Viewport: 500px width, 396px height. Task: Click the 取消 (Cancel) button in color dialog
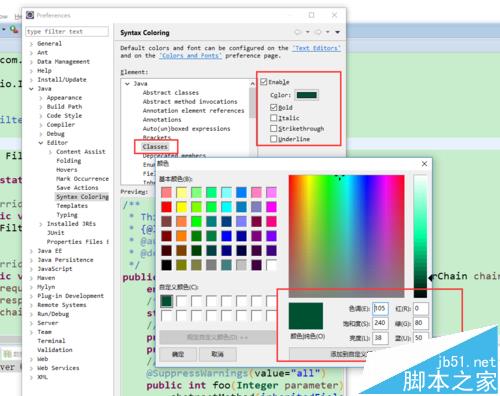point(218,354)
